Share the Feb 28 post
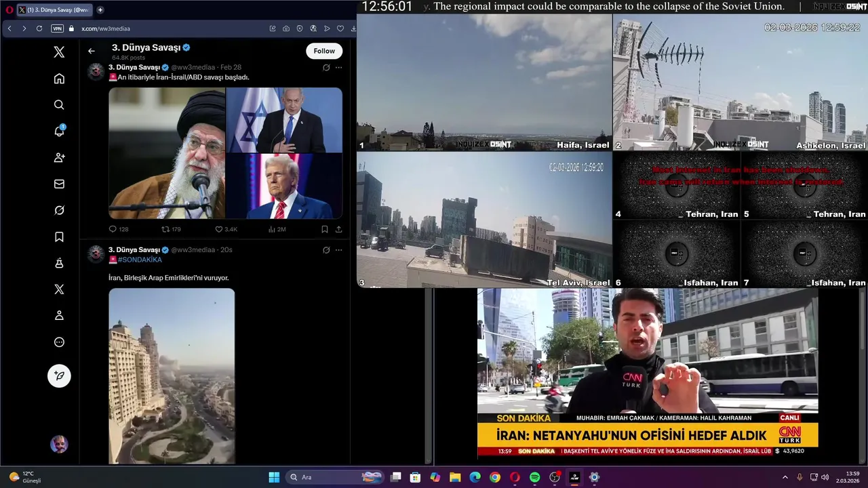 [338, 229]
